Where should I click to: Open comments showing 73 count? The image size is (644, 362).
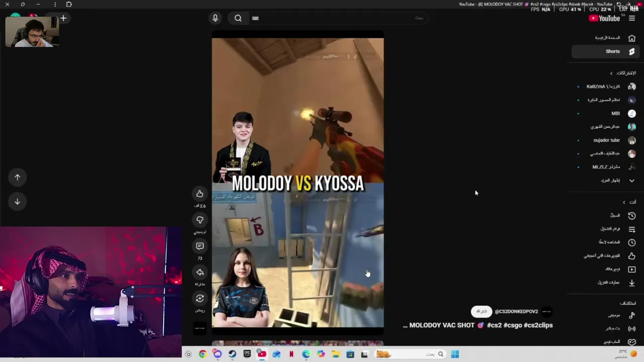click(200, 246)
